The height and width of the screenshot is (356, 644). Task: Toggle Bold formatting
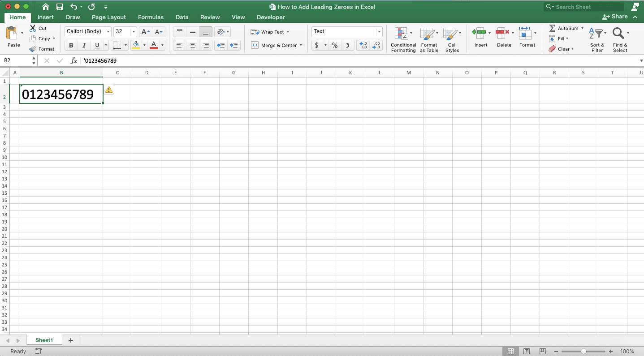coord(71,45)
